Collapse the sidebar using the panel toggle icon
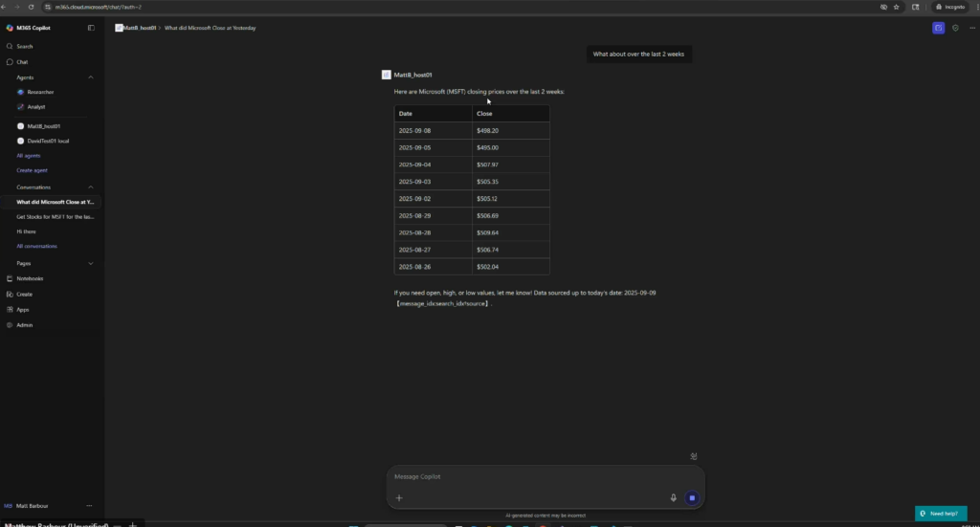 91,28
